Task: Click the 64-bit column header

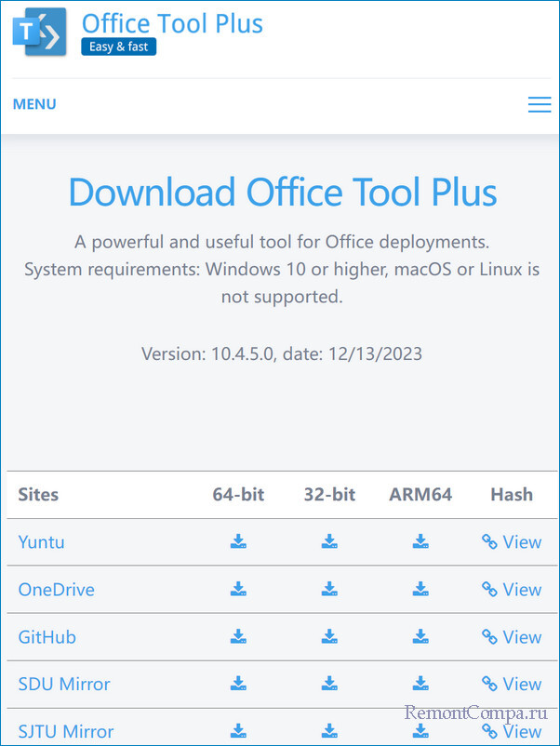Action: click(x=238, y=494)
